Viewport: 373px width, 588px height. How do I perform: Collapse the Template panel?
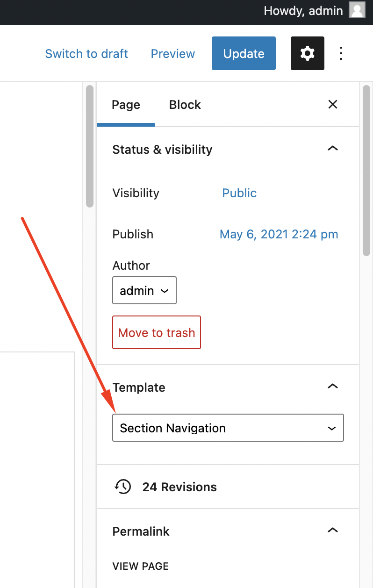pyautogui.click(x=332, y=387)
